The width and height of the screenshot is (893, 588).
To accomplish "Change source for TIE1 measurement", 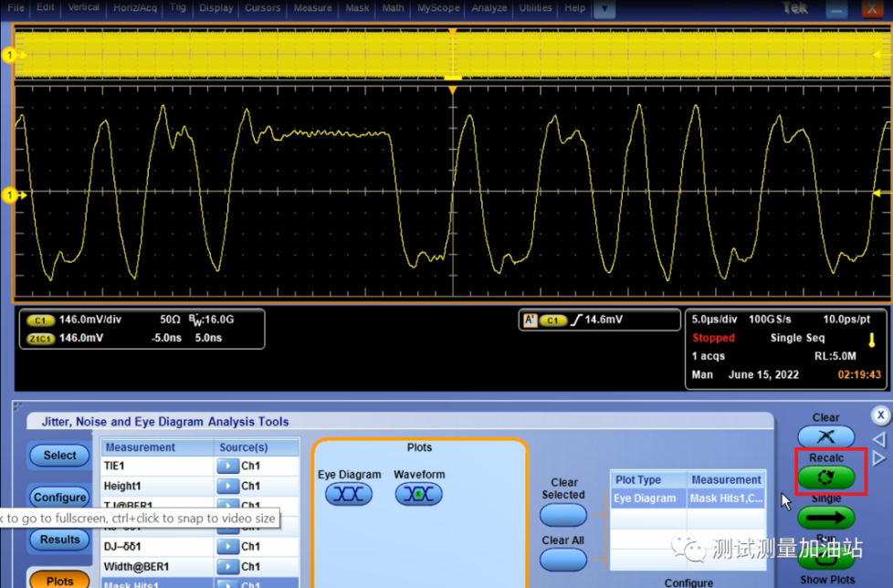I will pyautogui.click(x=227, y=466).
